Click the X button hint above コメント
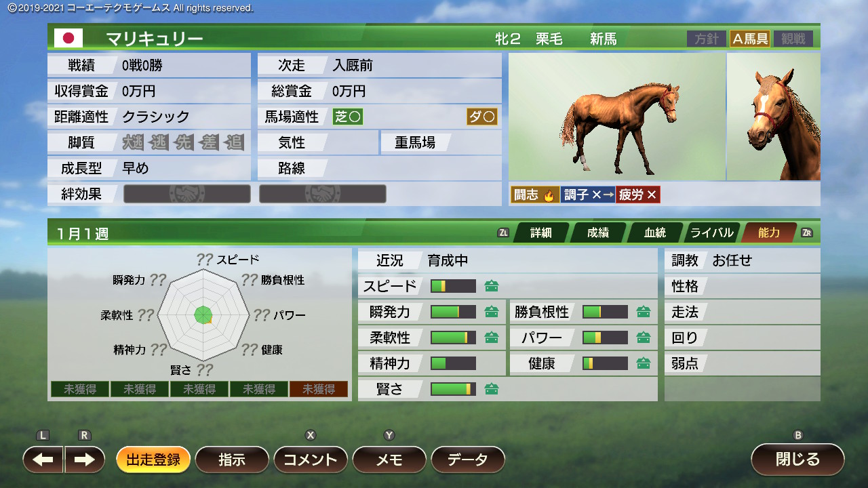The width and height of the screenshot is (868, 488). coord(311,435)
